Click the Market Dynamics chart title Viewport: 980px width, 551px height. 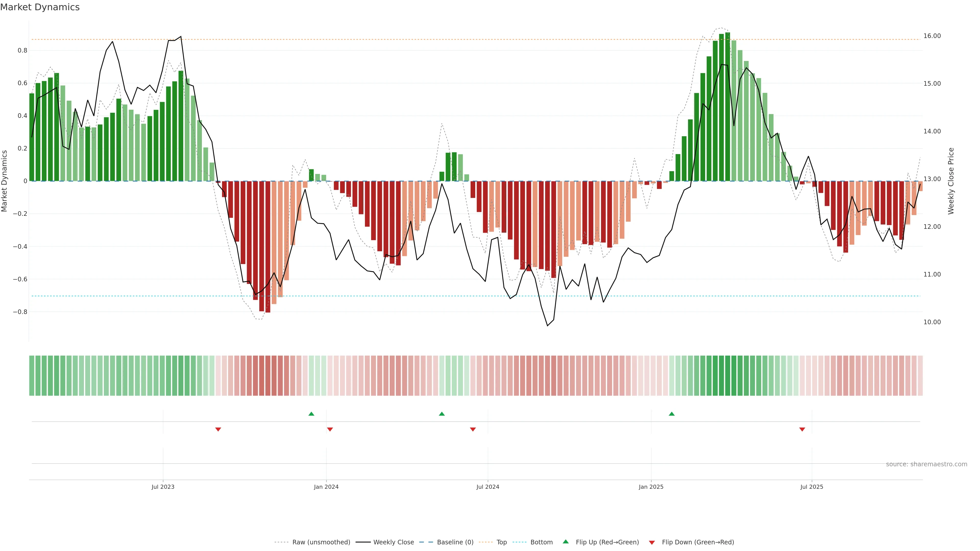pos(40,7)
